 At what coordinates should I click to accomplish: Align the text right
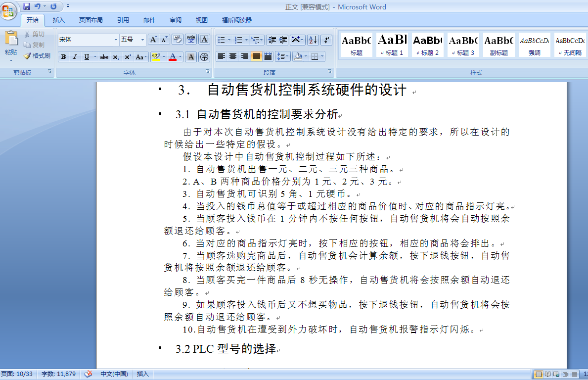(244, 56)
